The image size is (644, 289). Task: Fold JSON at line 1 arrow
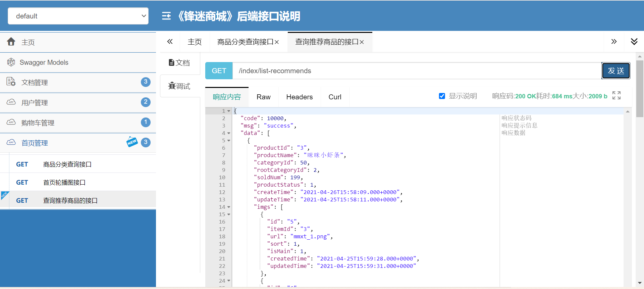tap(229, 111)
